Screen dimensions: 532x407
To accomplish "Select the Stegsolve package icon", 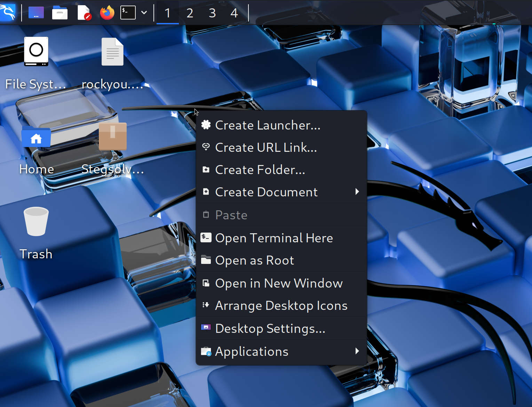I will (112, 136).
